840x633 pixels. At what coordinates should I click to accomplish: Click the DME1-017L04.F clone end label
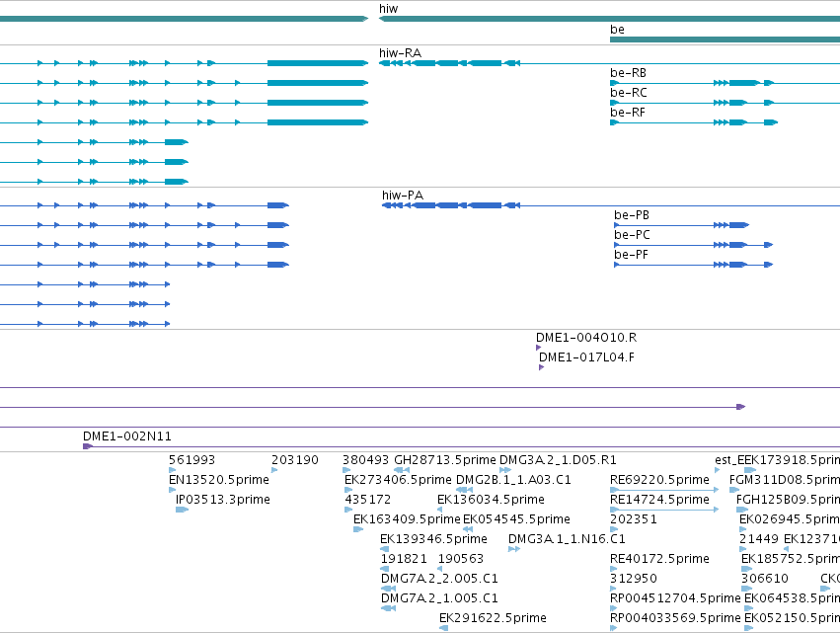(586, 357)
